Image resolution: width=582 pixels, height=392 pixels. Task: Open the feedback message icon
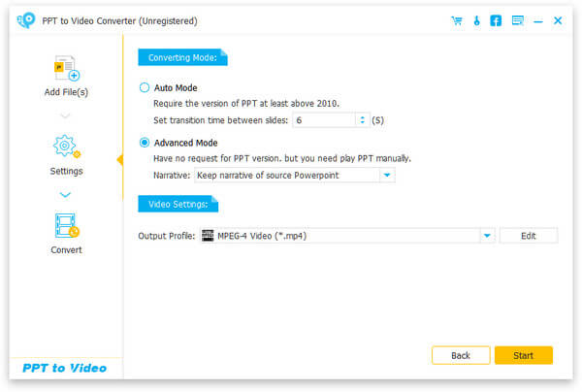517,20
